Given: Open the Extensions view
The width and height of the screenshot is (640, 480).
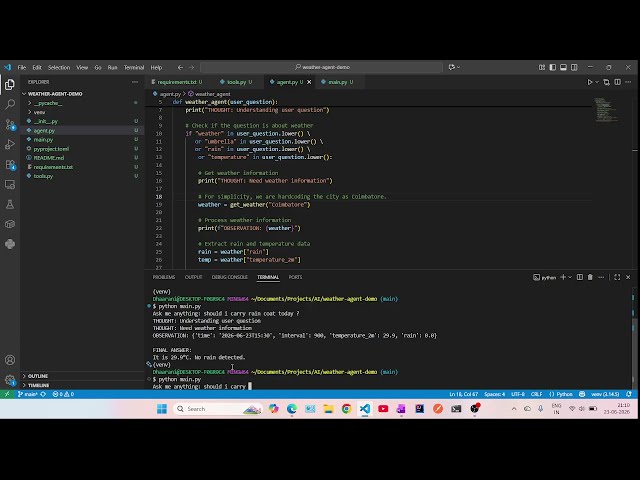Looking at the screenshot, I should tap(10, 164).
